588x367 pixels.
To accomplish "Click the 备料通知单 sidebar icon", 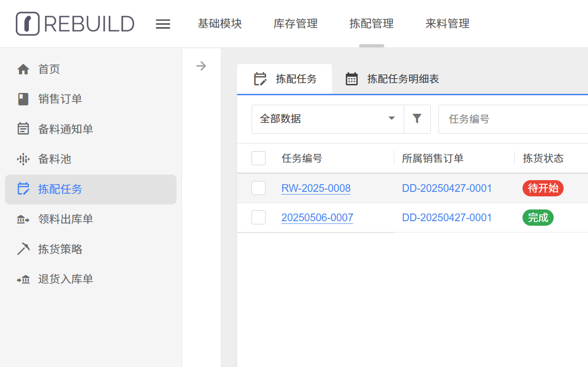I will pos(23,129).
